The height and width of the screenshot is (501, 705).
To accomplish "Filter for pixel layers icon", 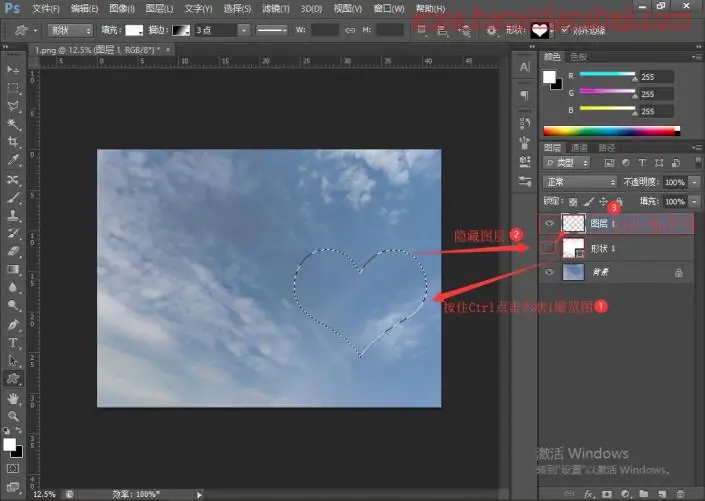I will pos(609,163).
